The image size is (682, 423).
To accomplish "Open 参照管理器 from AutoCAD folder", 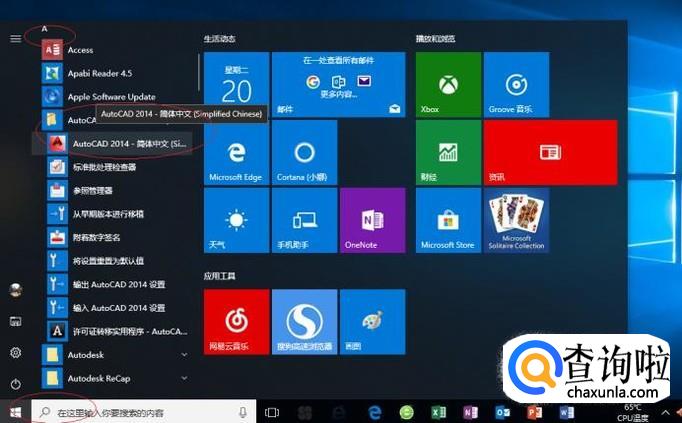I will pyautogui.click(x=115, y=190).
